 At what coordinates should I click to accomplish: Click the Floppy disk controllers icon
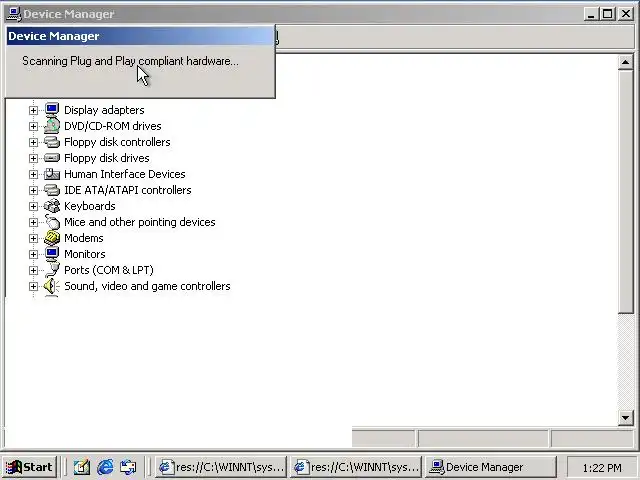[x=52, y=142]
